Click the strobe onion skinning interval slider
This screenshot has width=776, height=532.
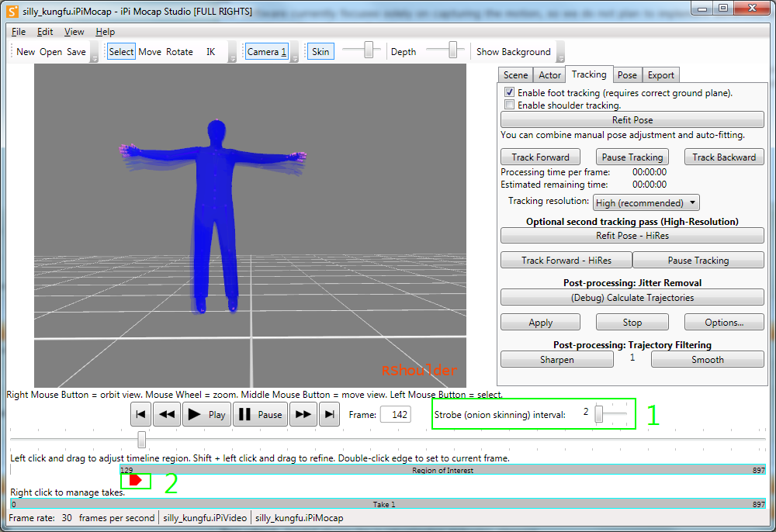pyautogui.click(x=611, y=414)
